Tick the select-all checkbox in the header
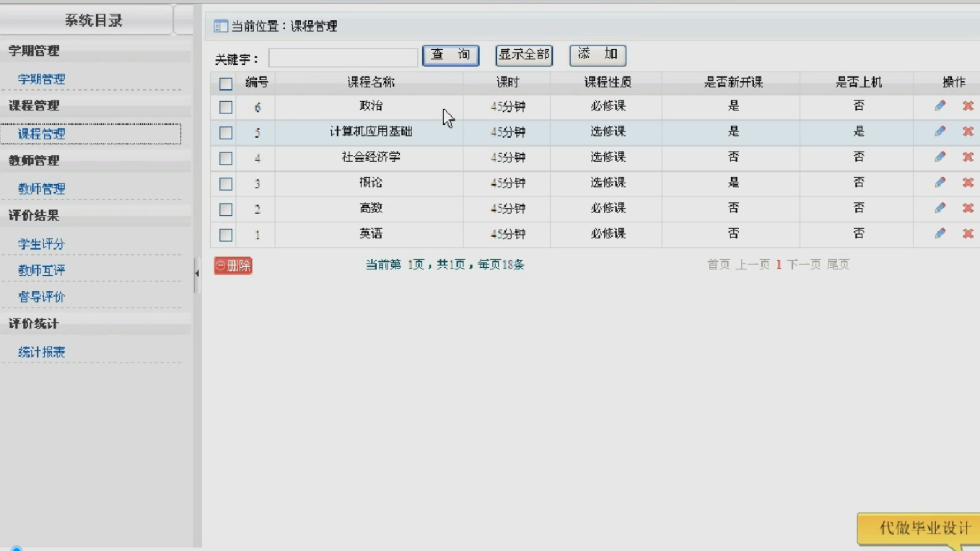The image size is (980, 551). pos(226,84)
